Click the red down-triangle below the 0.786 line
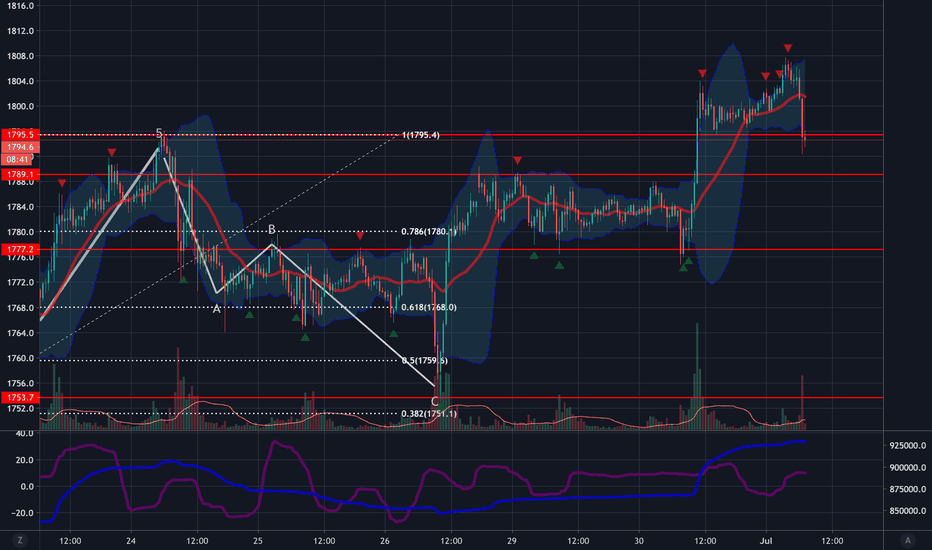This screenshot has height=550, width=932. (360, 236)
